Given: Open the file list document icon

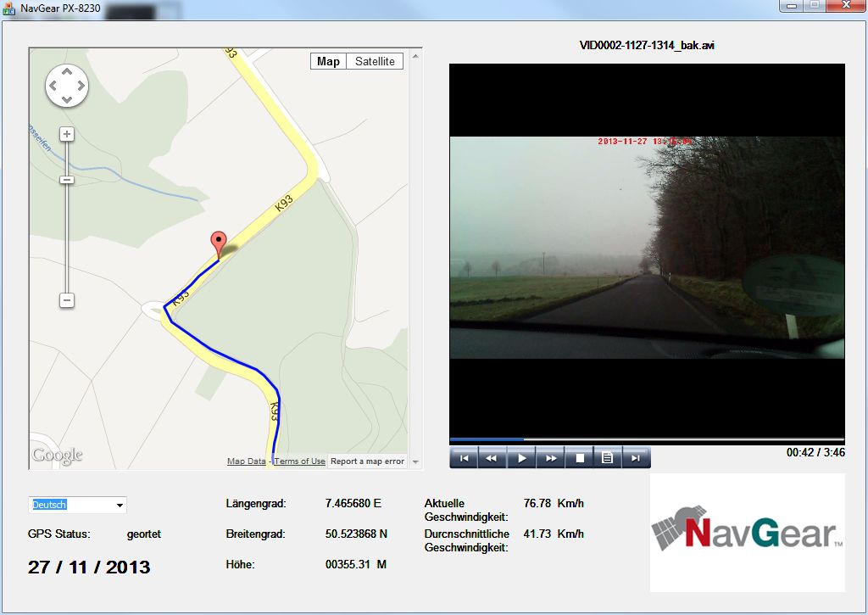Looking at the screenshot, I should [x=608, y=458].
